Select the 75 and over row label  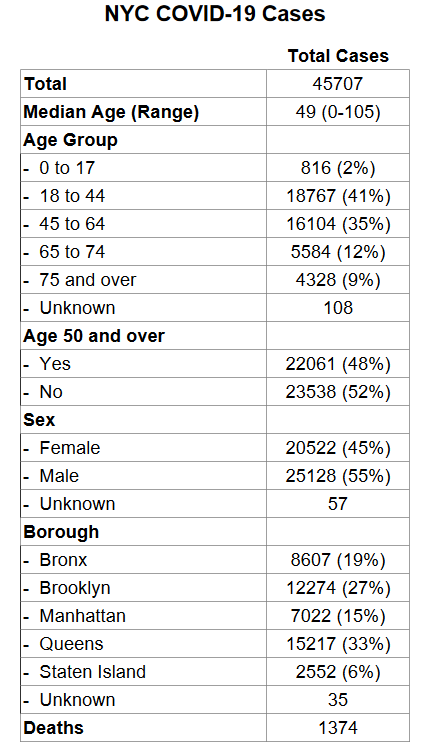pos(88,280)
